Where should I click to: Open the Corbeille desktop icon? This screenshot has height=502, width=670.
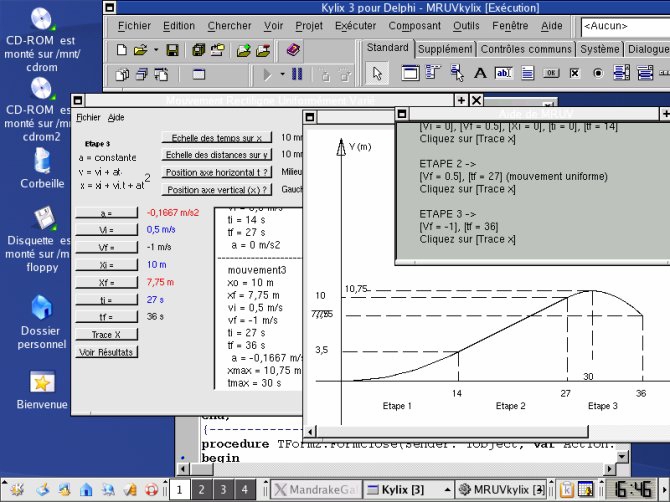point(42,168)
